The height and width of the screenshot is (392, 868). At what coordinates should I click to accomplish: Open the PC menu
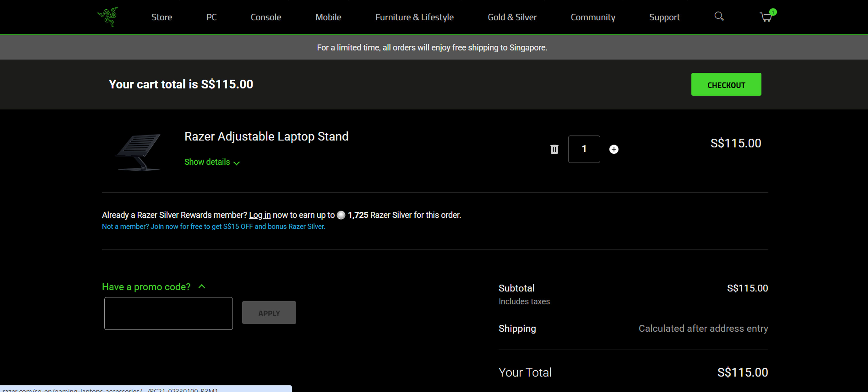tap(211, 17)
